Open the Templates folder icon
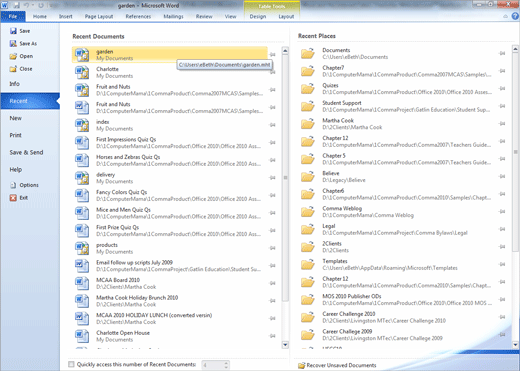 point(308,264)
